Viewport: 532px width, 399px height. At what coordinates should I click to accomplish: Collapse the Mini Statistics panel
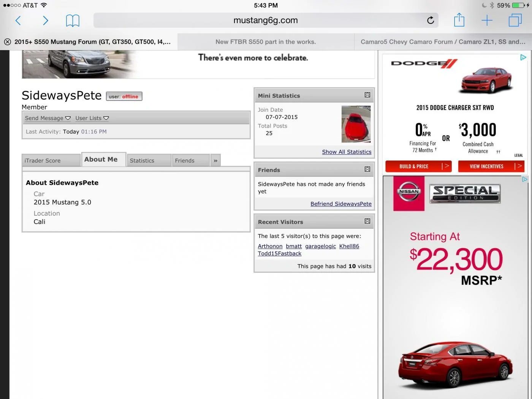point(367,95)
